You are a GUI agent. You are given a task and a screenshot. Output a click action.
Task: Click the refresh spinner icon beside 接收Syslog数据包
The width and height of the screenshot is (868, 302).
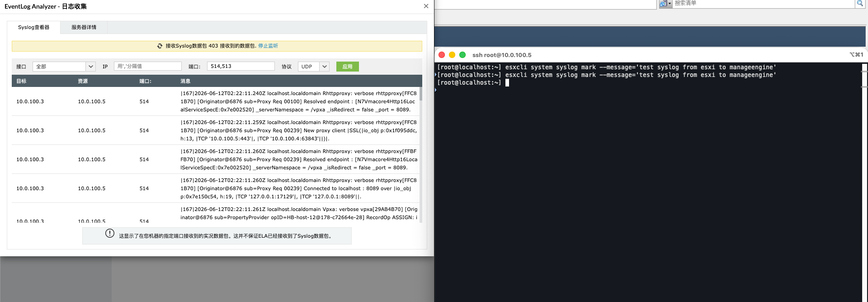click(x=160, y=46)
